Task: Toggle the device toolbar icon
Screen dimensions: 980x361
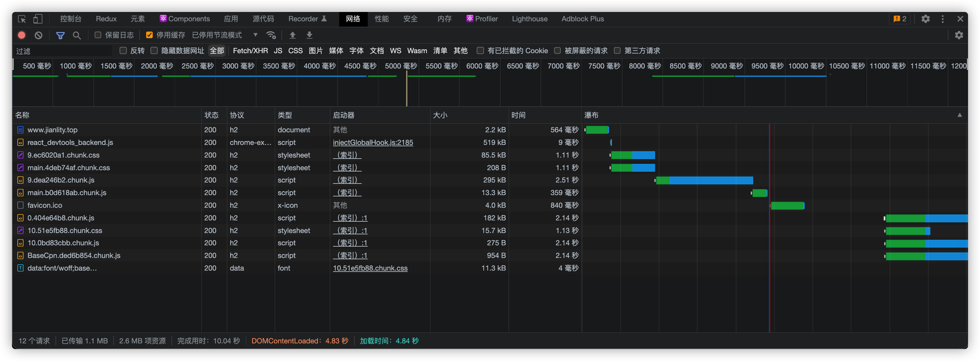Action: click(38, 19)
